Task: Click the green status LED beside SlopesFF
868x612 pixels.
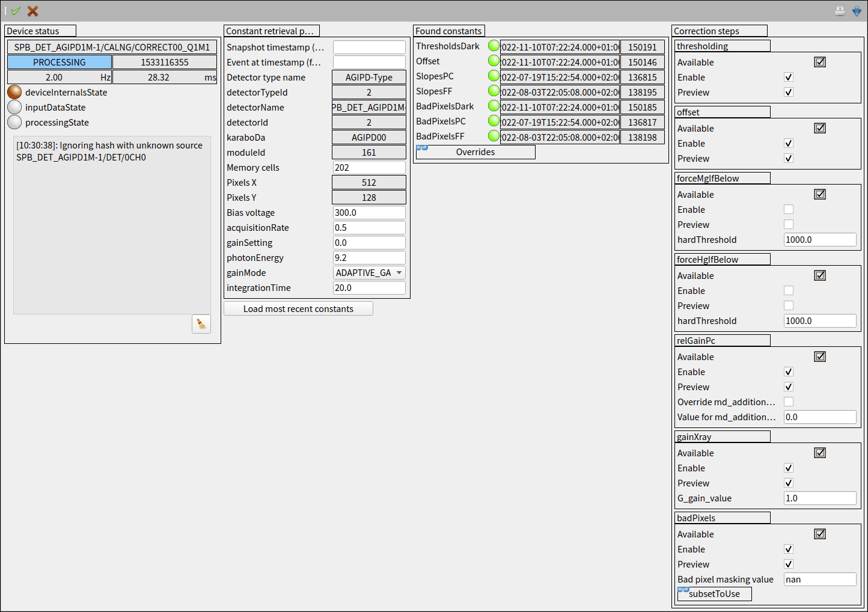Action: pos(494,90)
